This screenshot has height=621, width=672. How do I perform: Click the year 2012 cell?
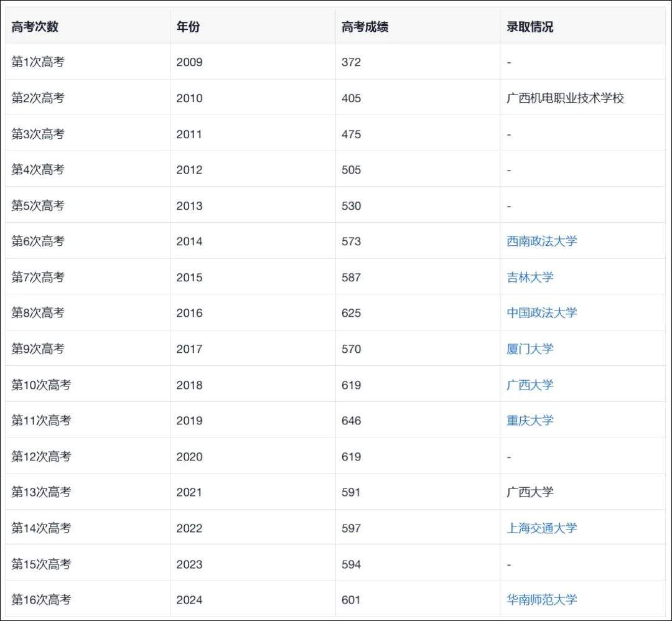(x=253, y=169)
